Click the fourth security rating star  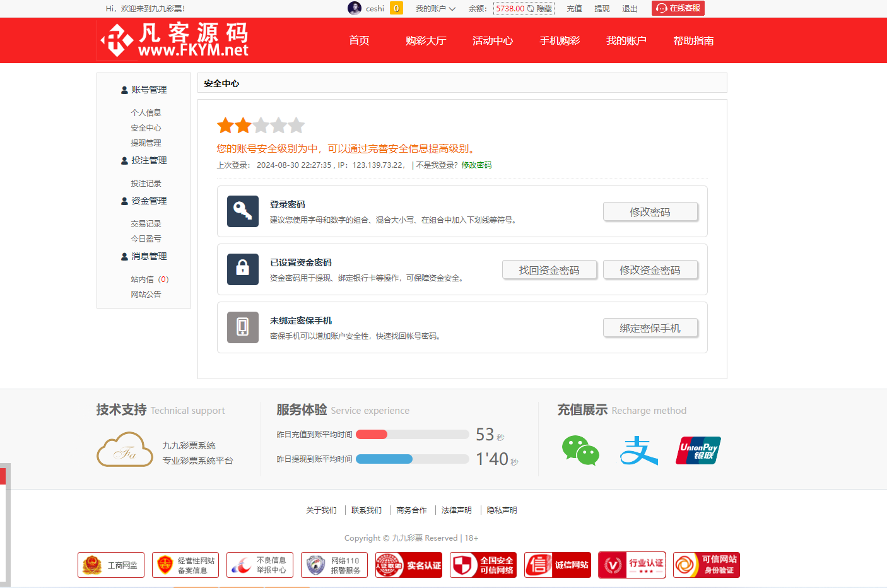[279, 126]
